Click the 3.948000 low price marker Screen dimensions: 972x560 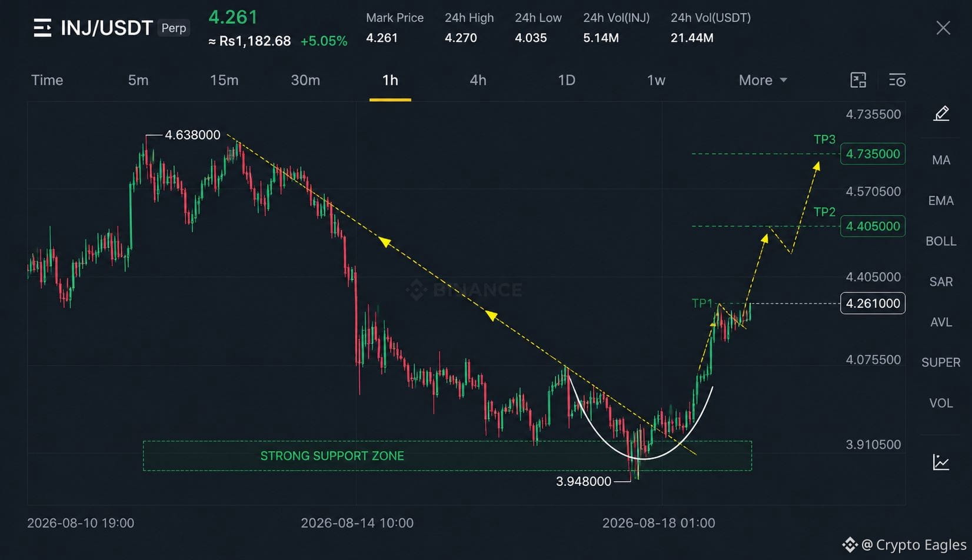pos(584,481)
